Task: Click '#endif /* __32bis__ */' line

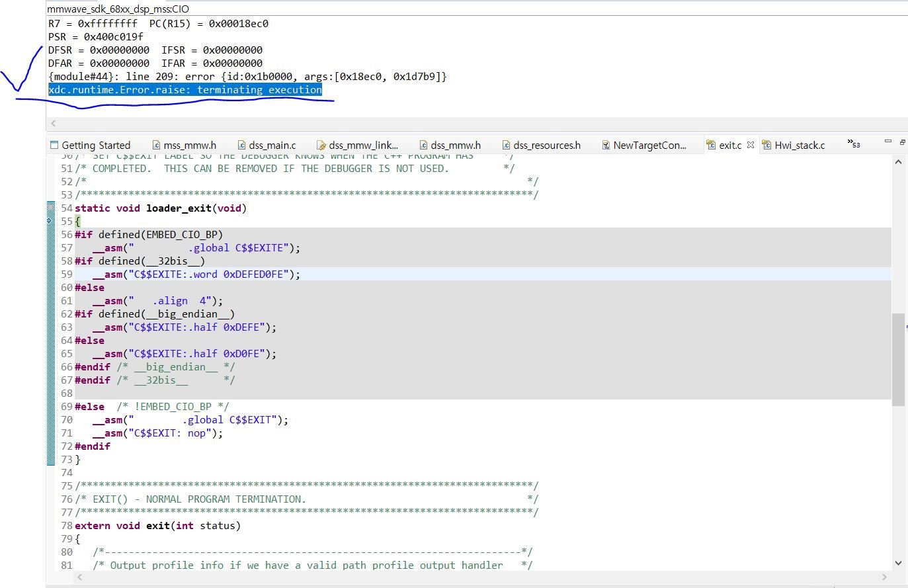Action: 155,380
